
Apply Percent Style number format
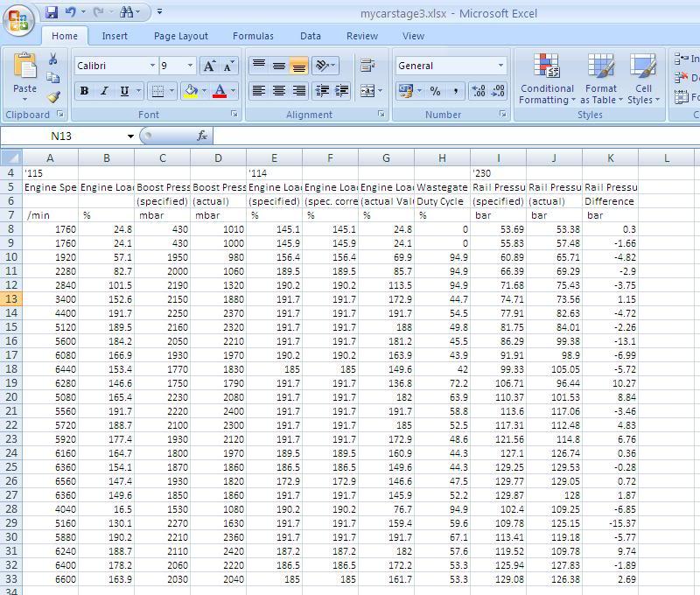tap(435, 91)
